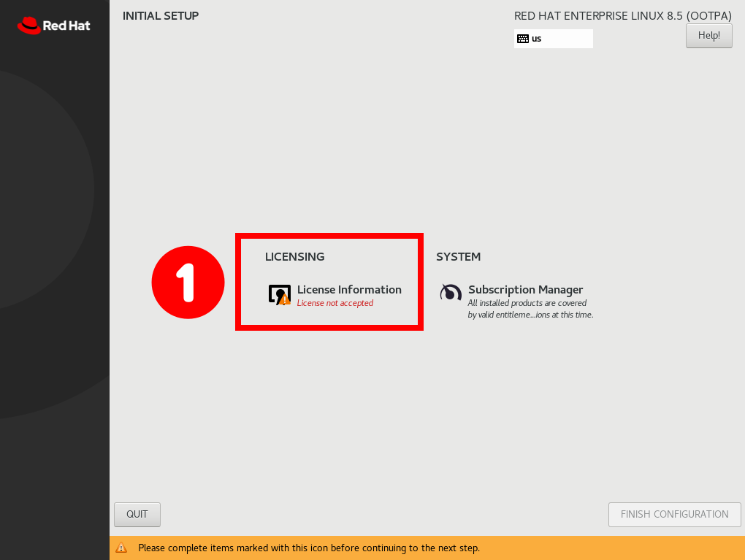Click the LICENSING section heading
Viewport: 745px width, 560px height.
(294, 257)
